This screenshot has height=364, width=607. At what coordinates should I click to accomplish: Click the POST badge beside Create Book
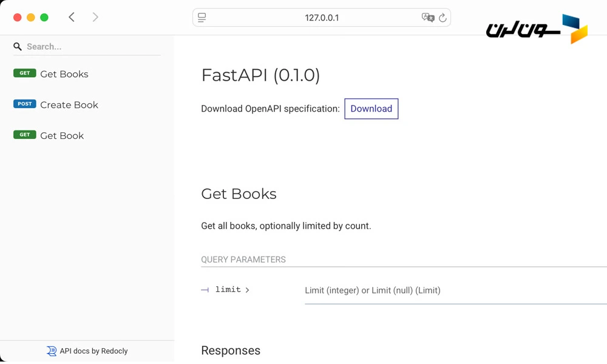click(24, 104)
